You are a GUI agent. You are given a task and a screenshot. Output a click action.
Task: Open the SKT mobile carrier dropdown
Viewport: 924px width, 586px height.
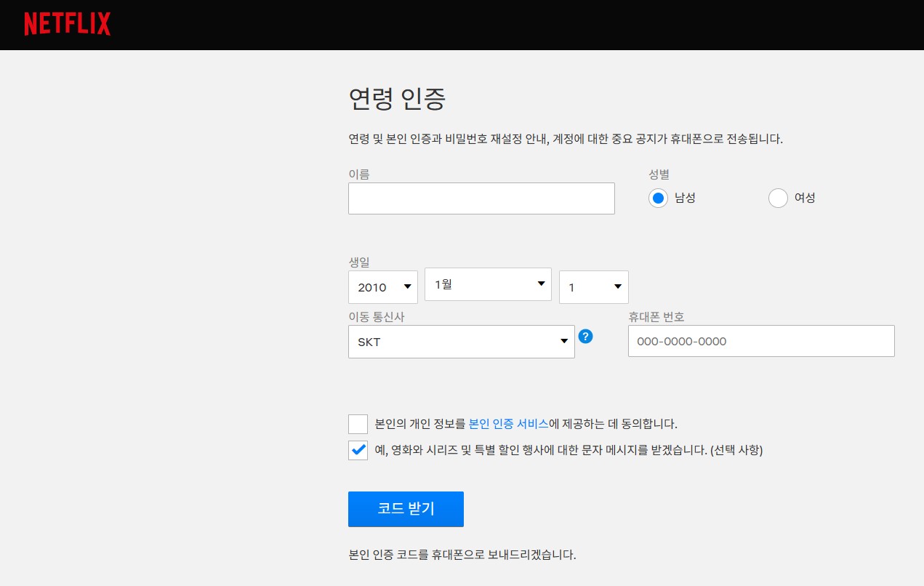point(461,341)
